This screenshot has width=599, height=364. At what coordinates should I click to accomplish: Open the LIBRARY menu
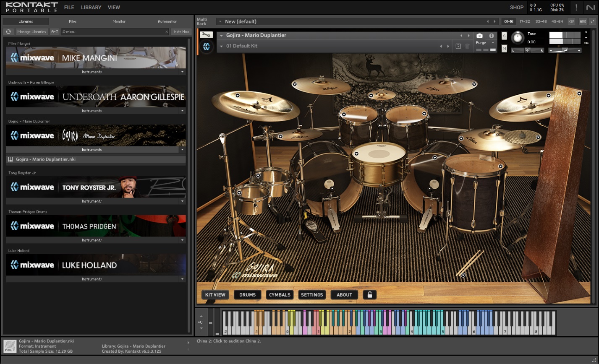coord(91,8)
